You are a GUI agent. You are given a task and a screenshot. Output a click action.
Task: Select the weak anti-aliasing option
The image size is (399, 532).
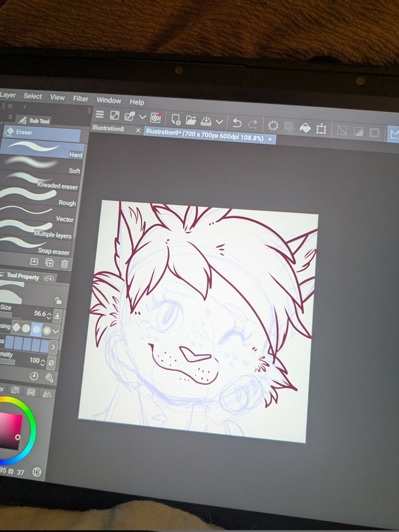pyautogui.click(x=26, y=329)
